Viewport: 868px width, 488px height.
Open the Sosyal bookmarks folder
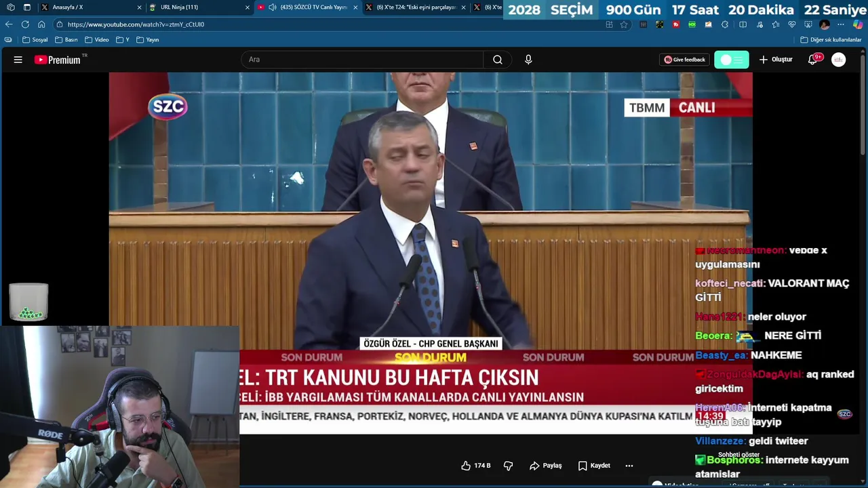[x=35, y=40]
